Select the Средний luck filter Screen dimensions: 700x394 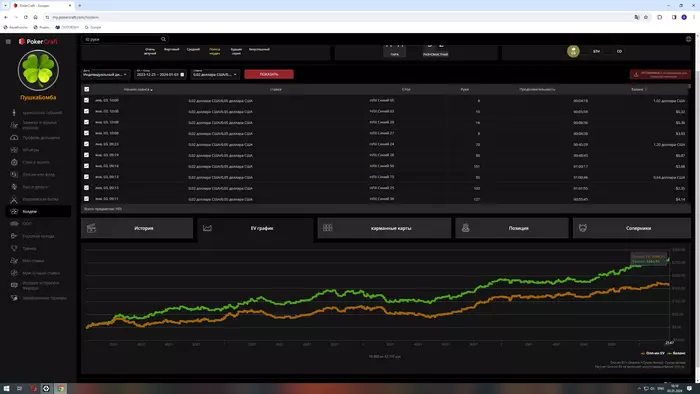pyautogui.click(x=193, y=50)
